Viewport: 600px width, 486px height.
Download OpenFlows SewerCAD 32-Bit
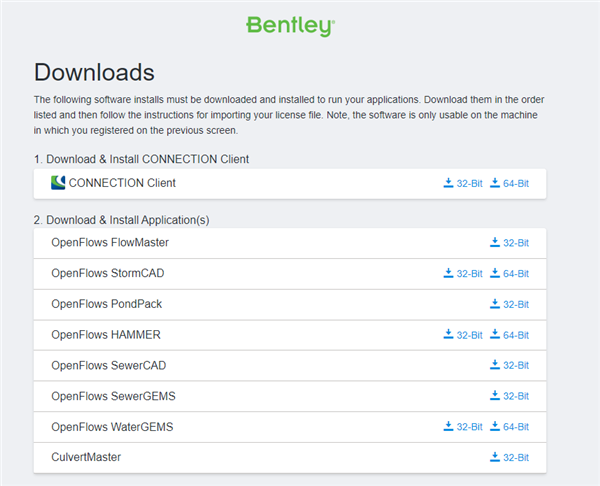click(x=509, y=365)
